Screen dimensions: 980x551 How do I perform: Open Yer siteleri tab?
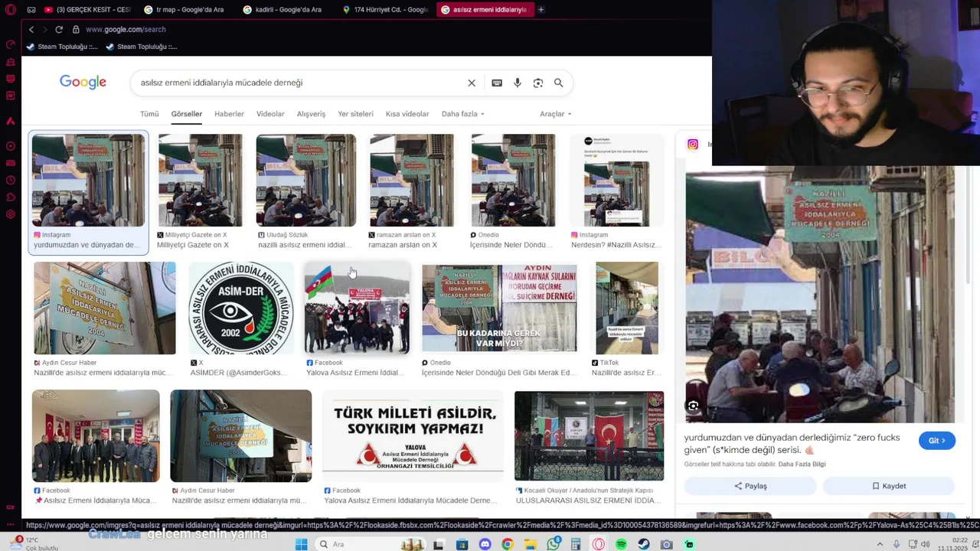pyautogui.click(x=355, y=114)
